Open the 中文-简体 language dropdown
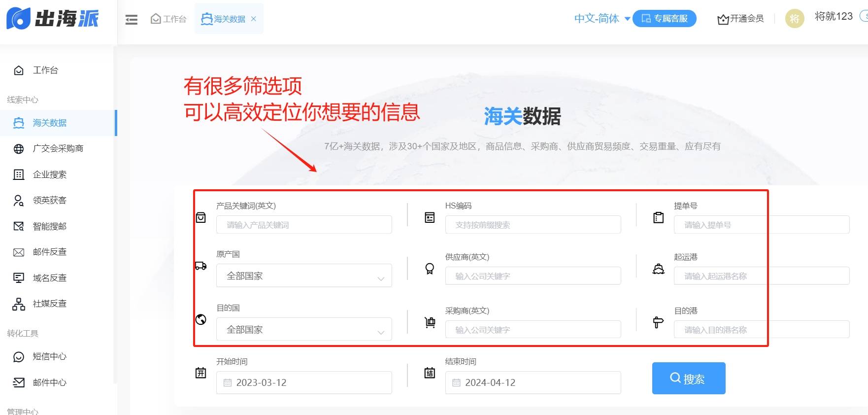Viewport: 868px width, 415px height. (x=602, y=19)
